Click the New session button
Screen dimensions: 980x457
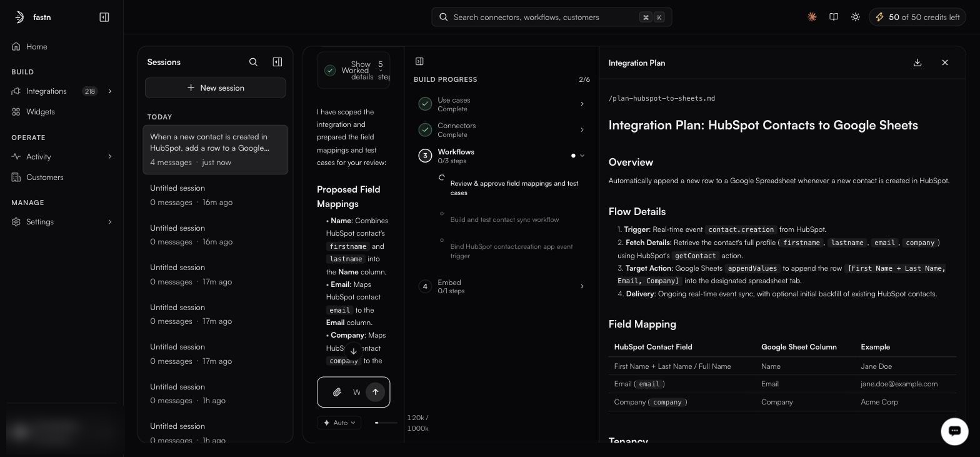[216, 88]
